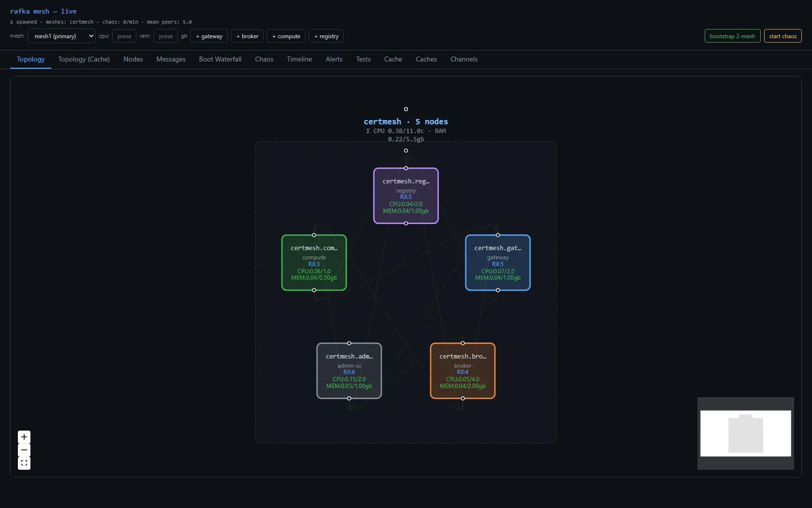This screenshot has width=812, height=508.
Task: Select the certmesh broker node card
Action: tap(463, 371)
